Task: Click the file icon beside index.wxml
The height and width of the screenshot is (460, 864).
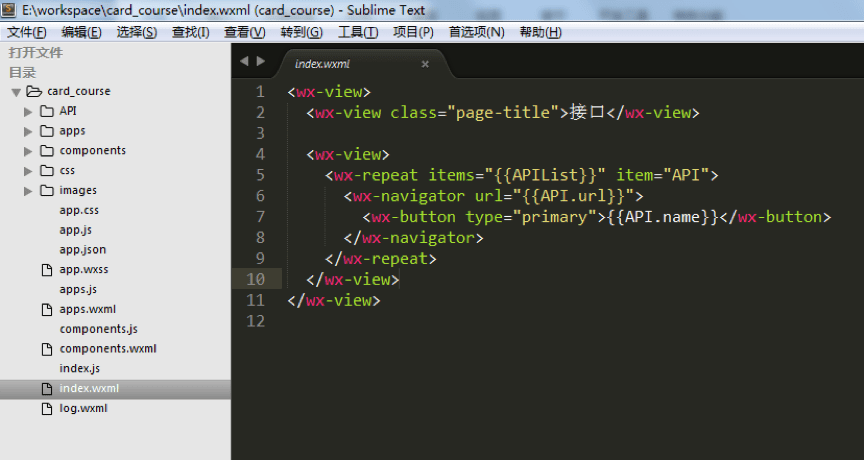Action: pos(47,389)
